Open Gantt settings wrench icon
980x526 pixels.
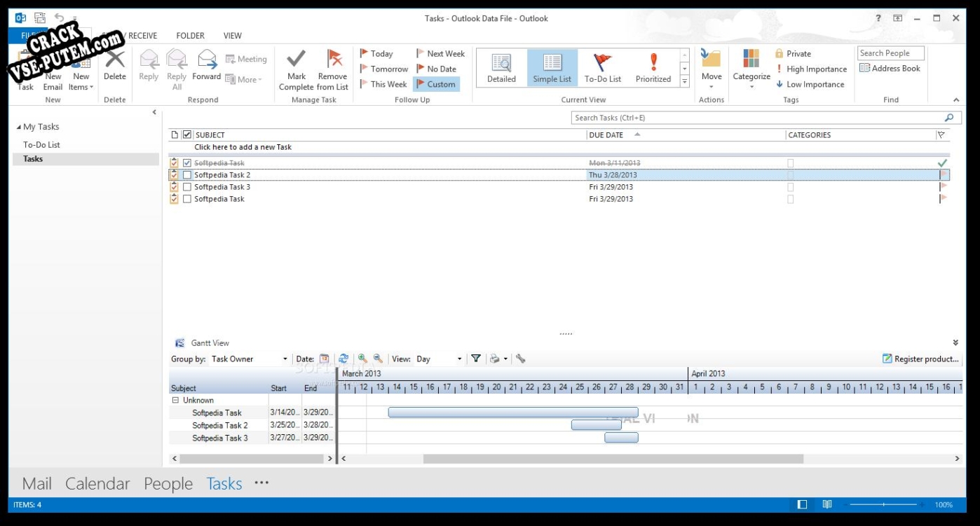pyautogui.click(x=520, y=359)
